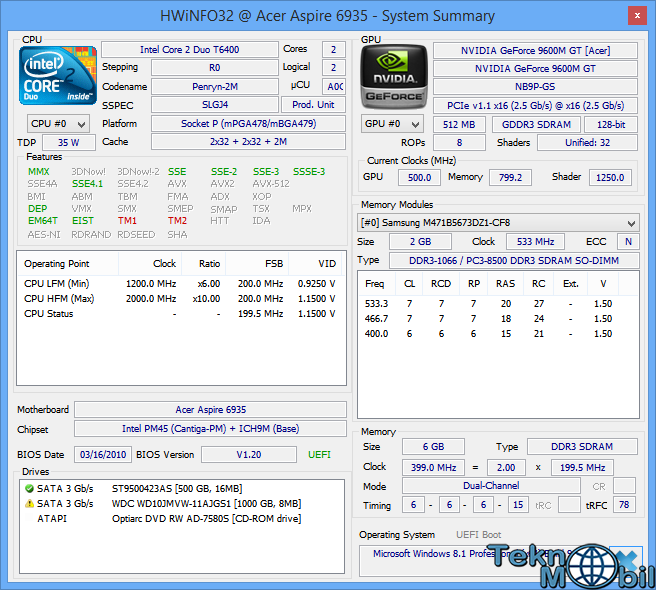The image size is (656, 590).
Task: Click the UEFI Boot label
Action: [478, 535]
